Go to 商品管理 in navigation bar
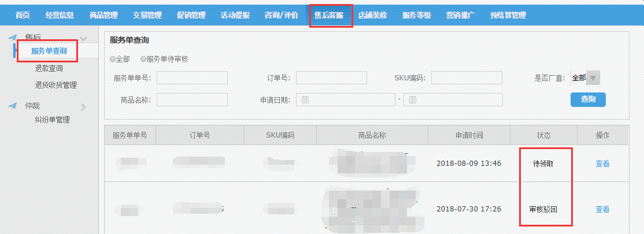This screenshot has height=234, width=644. click(x=104, y=16)
